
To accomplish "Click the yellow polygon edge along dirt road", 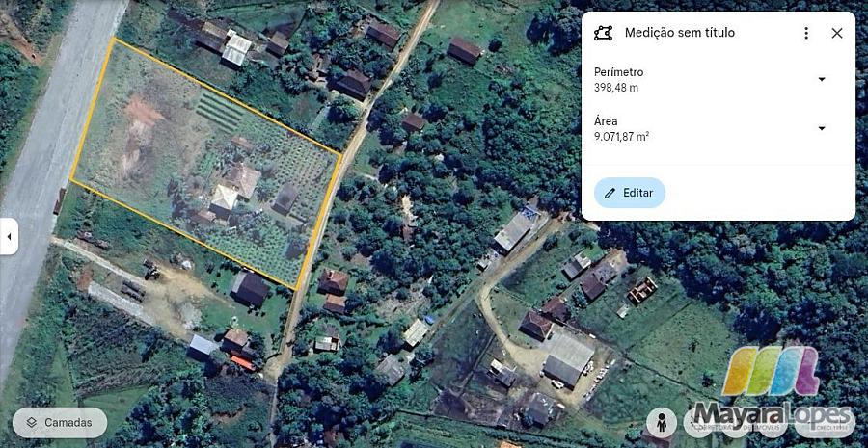I will [319, 222].
